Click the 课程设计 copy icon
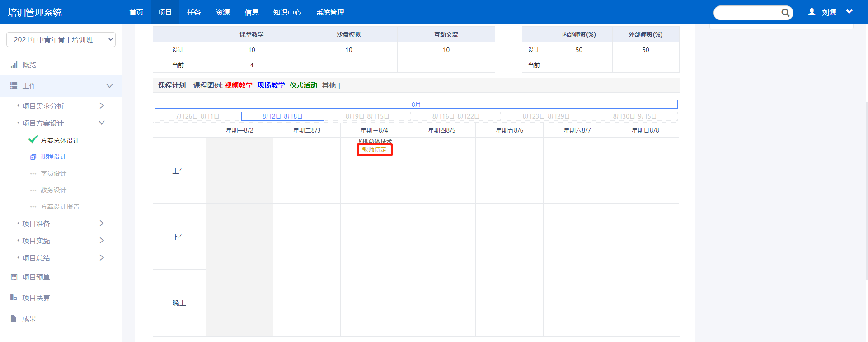Screen dimensions: 868x342 (x=33, y=157)
